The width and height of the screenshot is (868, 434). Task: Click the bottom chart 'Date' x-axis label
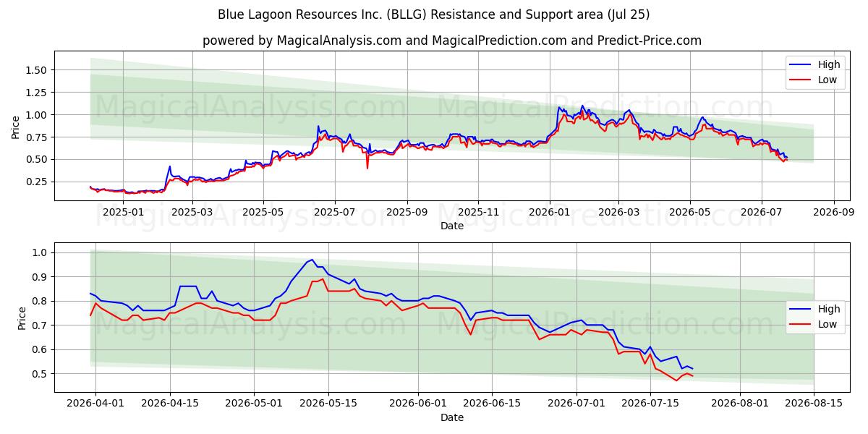[x=452, y=417]
